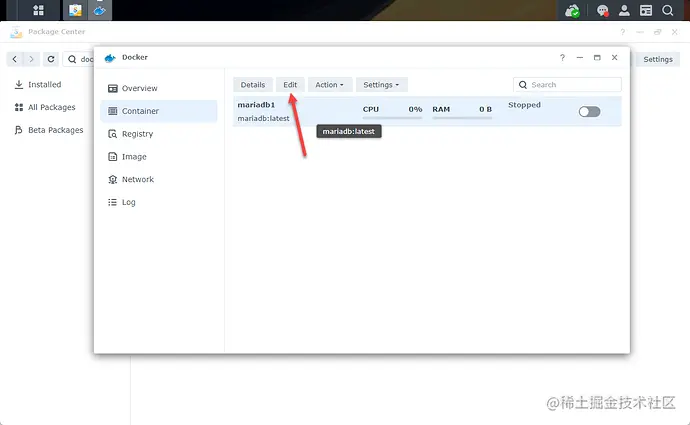Click the Edit button
This screenshot has height=425, width=690.
[290, 85]
